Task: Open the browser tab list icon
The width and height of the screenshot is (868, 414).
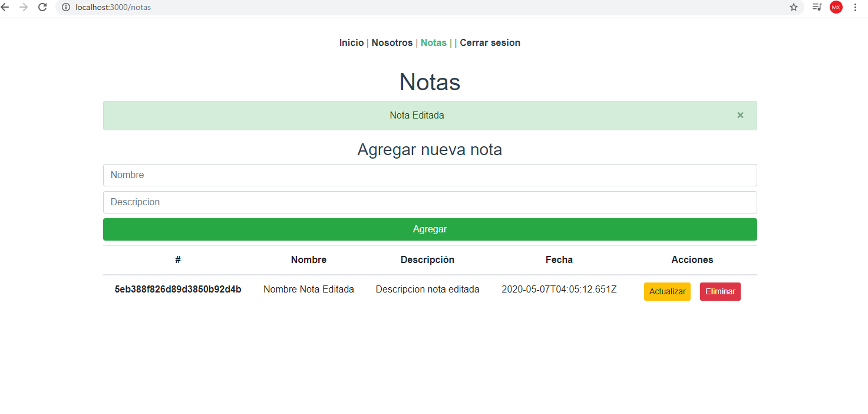Action: [817, 8]
